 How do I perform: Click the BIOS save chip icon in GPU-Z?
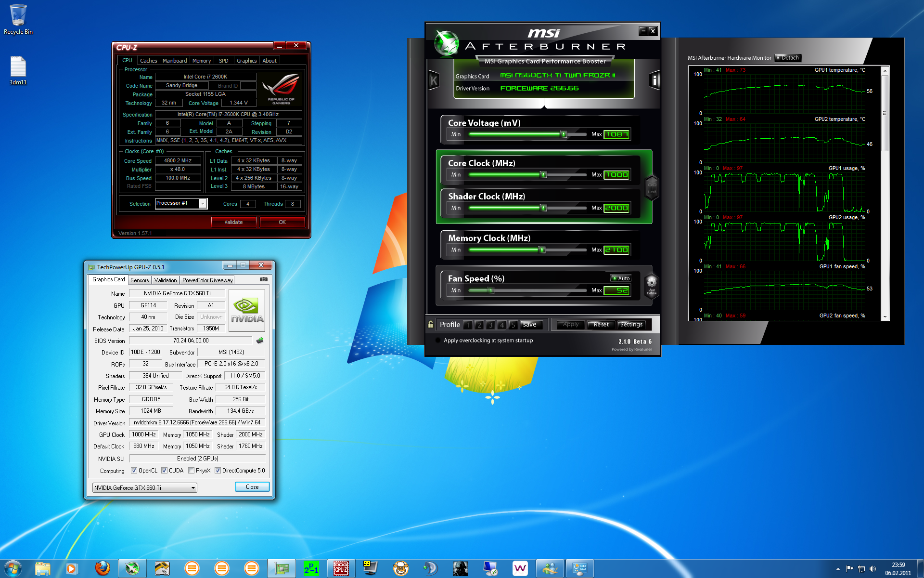click(260, 341)
